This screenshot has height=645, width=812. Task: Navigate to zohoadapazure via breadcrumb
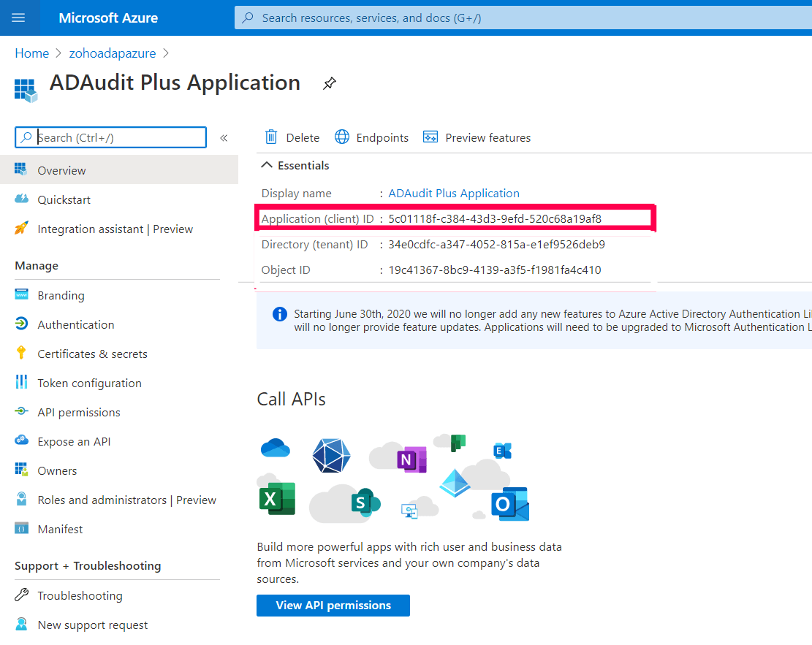pos(112,53)
